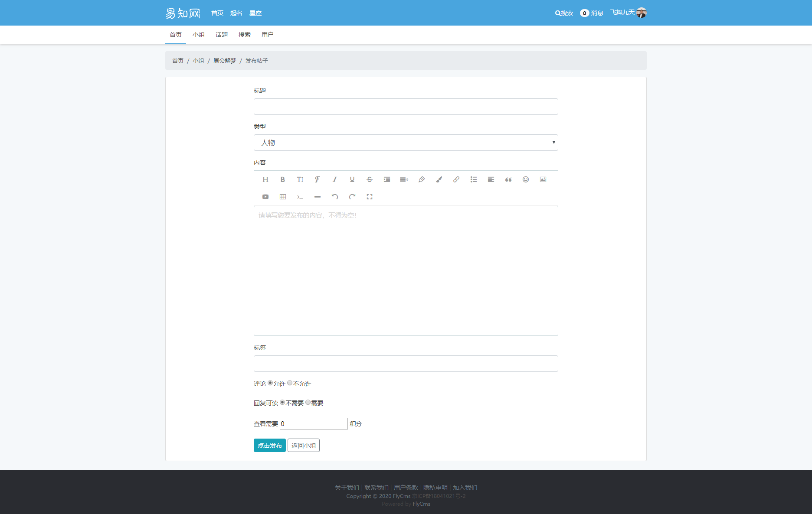Open the heading style menu in editor
Image resolution: width=812 pixels, height=514 pixels.
pyautogui.click(x=265, y=179)
